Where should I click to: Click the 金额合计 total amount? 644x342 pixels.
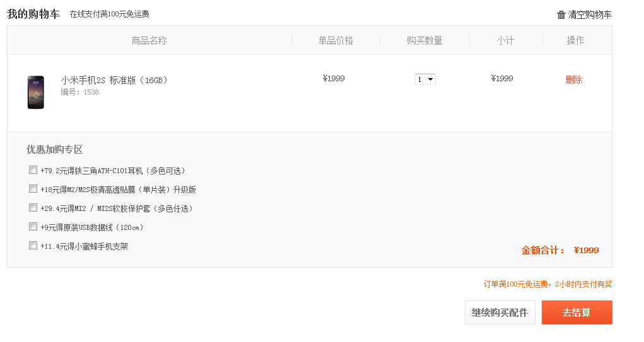tap(559, 250)
